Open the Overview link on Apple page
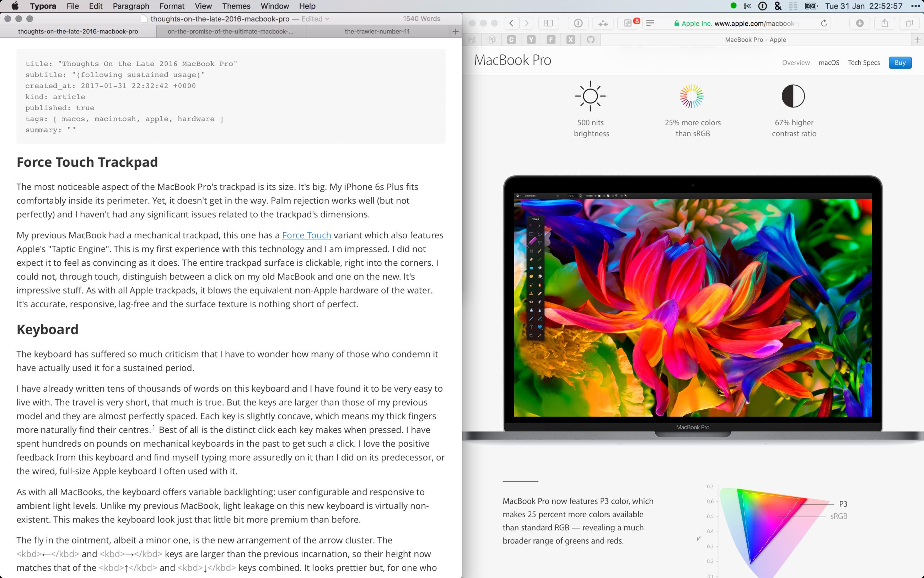This screenshot has width=924, height=578. click(x=796, y=63)
